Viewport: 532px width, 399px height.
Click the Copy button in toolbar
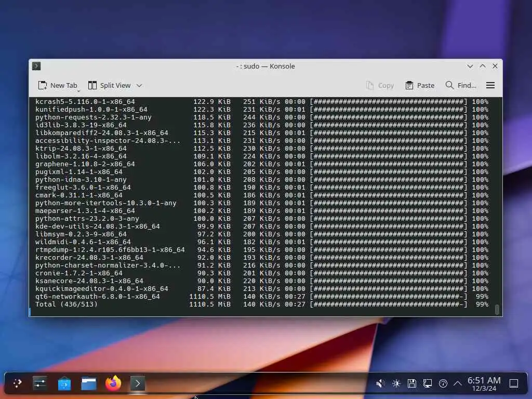[380, 86]
